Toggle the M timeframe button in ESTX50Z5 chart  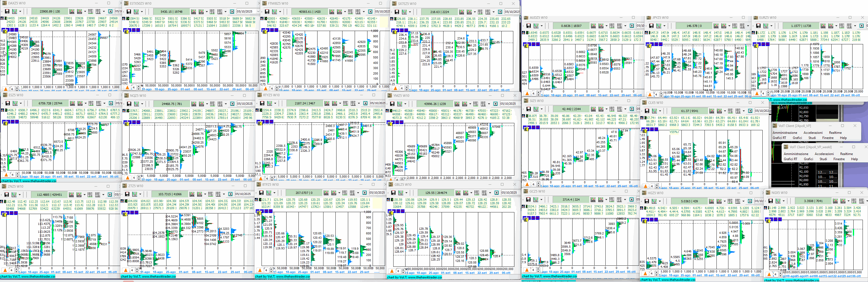(138, 30)
